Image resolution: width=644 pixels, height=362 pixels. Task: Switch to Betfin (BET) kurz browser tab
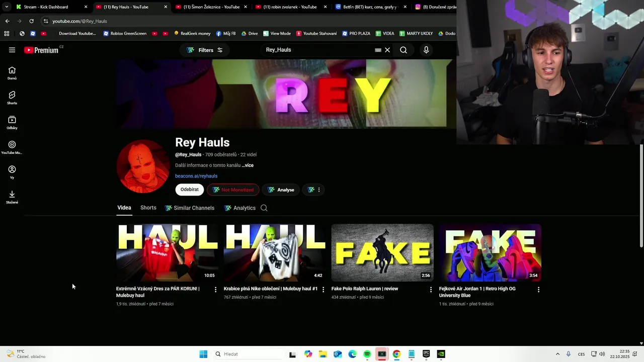click(x=371, y=7)
